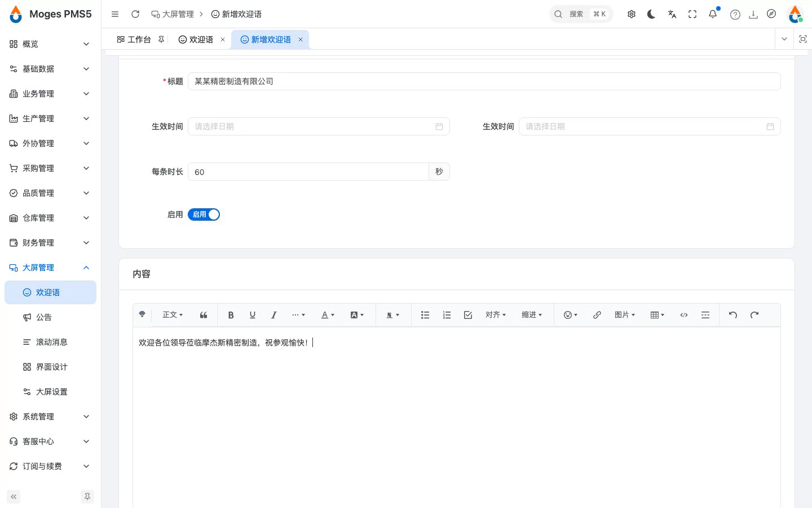This screenshot has width=812, height=508.
Task: Undo the last edit
Action: pyautogui.click(x=733, y=315)
